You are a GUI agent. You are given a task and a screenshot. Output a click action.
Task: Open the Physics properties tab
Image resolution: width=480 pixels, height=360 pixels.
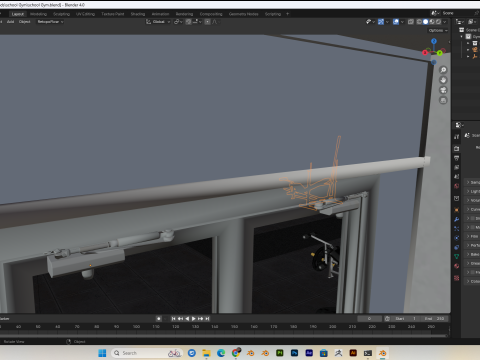[457, 238]
